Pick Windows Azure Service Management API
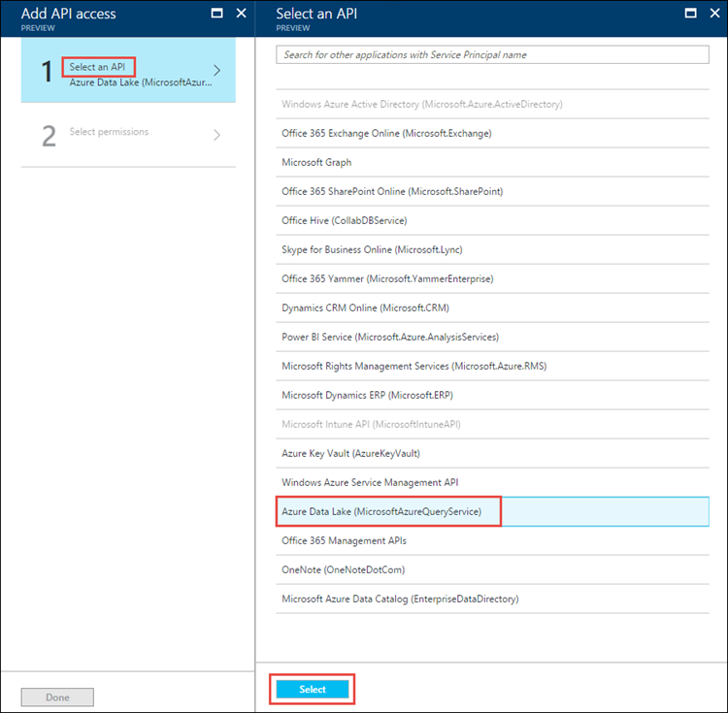 tap(492, 482)
